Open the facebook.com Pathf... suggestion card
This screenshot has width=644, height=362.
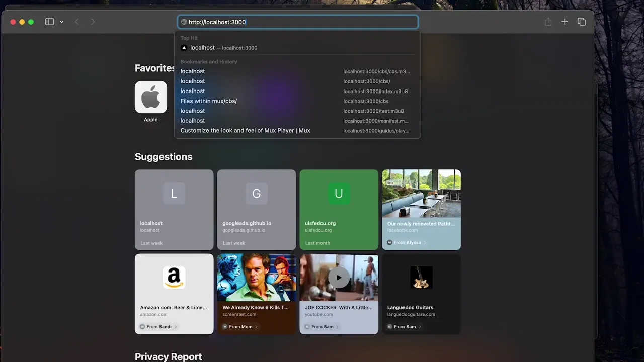click(x=422, y=210)
